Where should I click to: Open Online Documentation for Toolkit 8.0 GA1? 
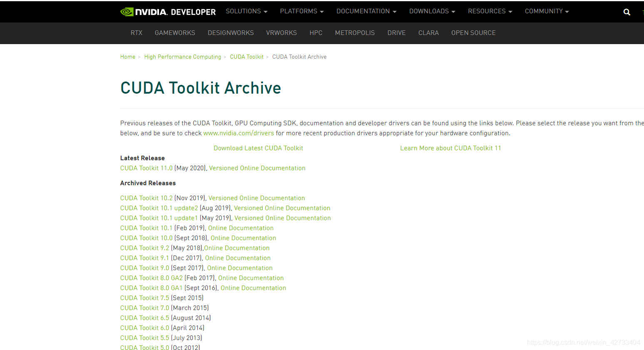click(x=253, y=288)
